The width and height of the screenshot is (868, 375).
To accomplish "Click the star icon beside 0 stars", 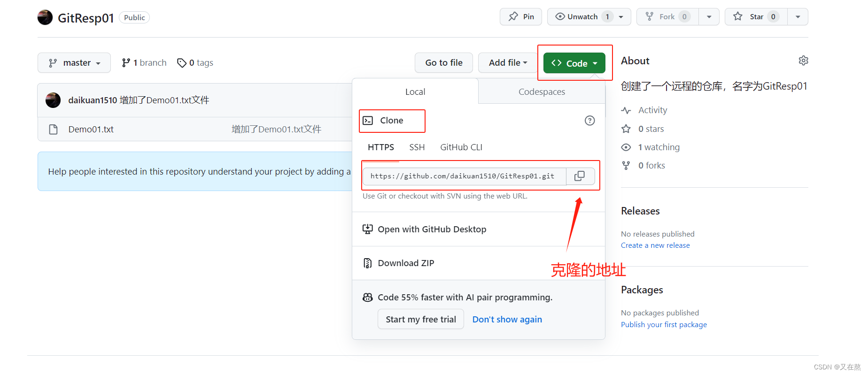I will click(x=626, y=129).
